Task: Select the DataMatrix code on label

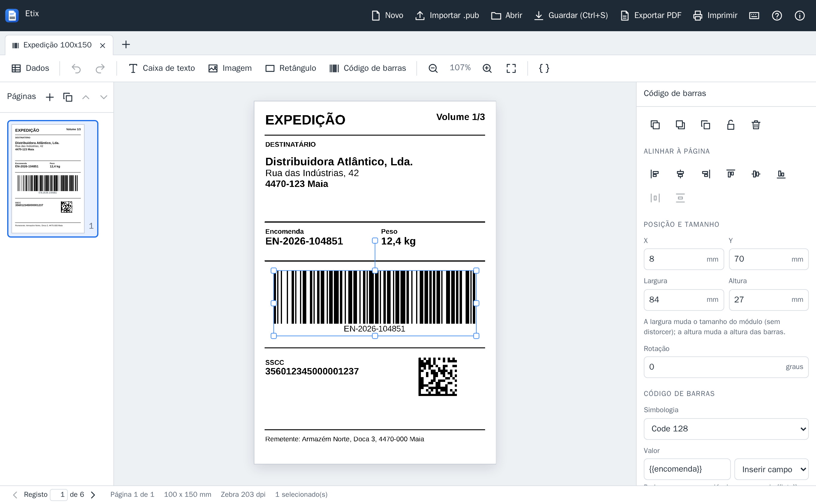Action: [438, 377]
